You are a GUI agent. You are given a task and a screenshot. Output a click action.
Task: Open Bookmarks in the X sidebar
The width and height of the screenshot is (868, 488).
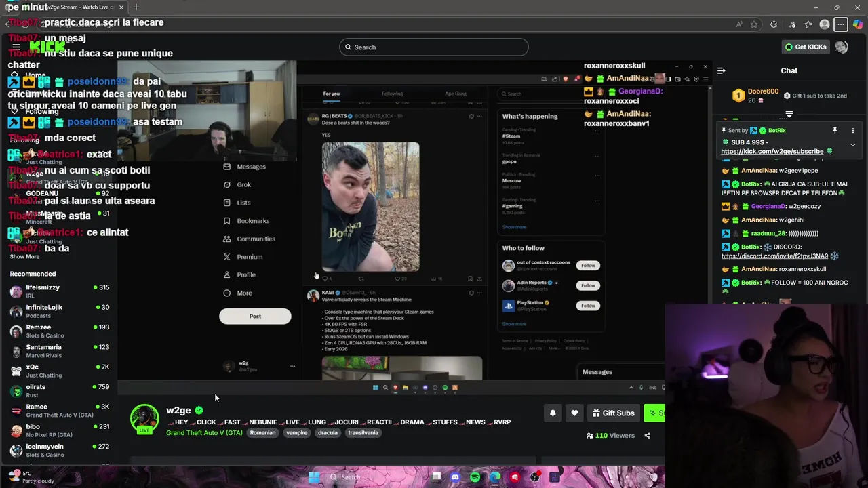click(x=246, y=221)
